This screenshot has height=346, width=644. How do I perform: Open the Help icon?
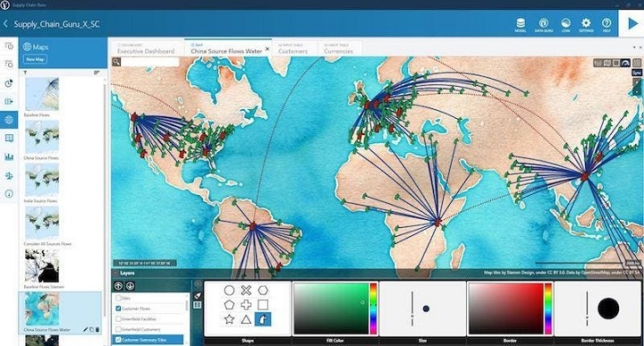606,25
